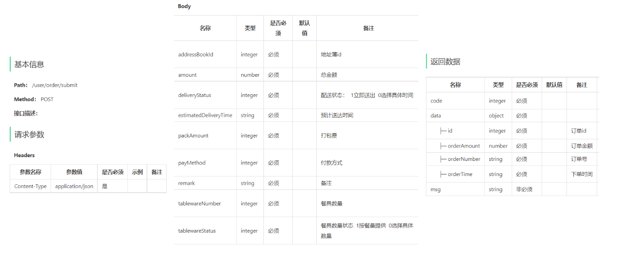Click the 示例 column header in Headers table
This screenshot has height=268, width=644.
[137, 172]
